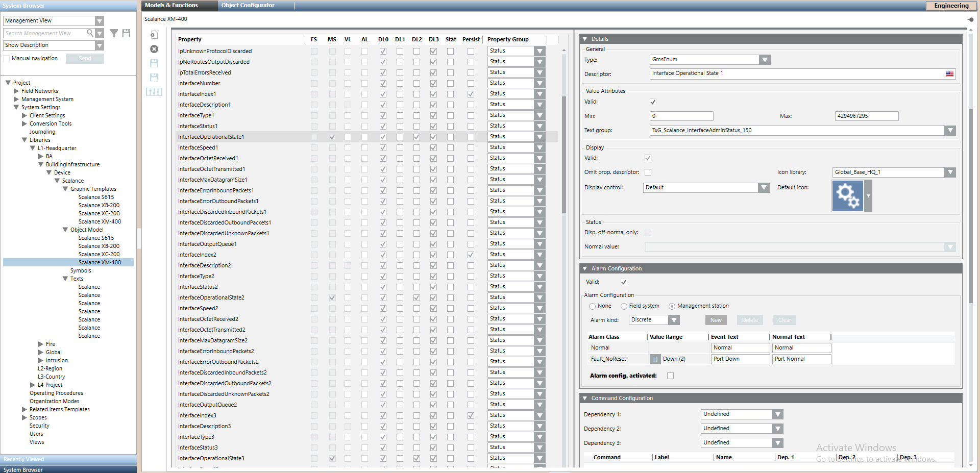Open the property sliders settings icon
Image resolution: width=980 pixels, height=473 pixels.
pyautogui.click(x=154, y=92)
